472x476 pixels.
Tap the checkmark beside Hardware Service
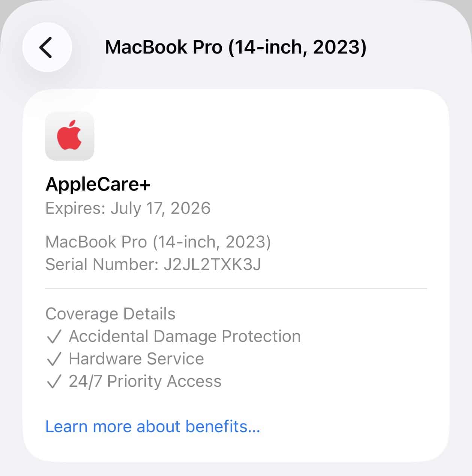(54, 359)
